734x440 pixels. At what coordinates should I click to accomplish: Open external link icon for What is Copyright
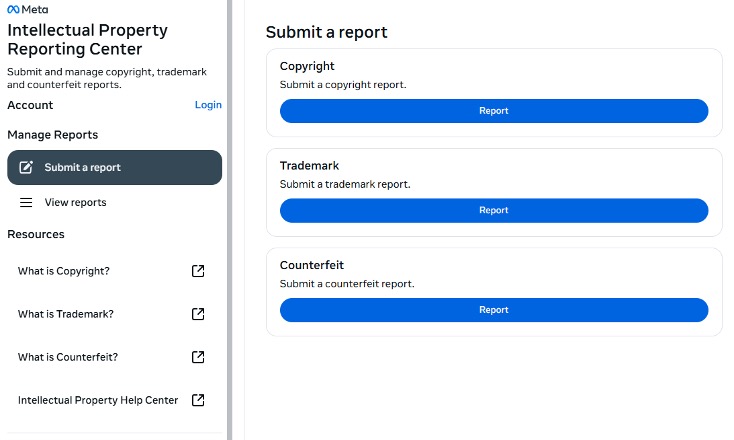click(x=198, y=271)
